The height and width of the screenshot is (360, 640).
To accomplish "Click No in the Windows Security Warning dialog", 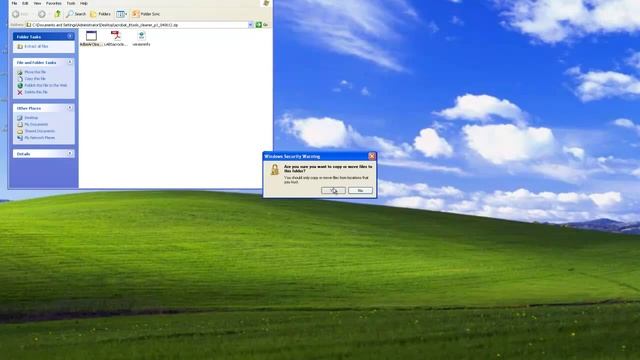I will coord(360,191).
